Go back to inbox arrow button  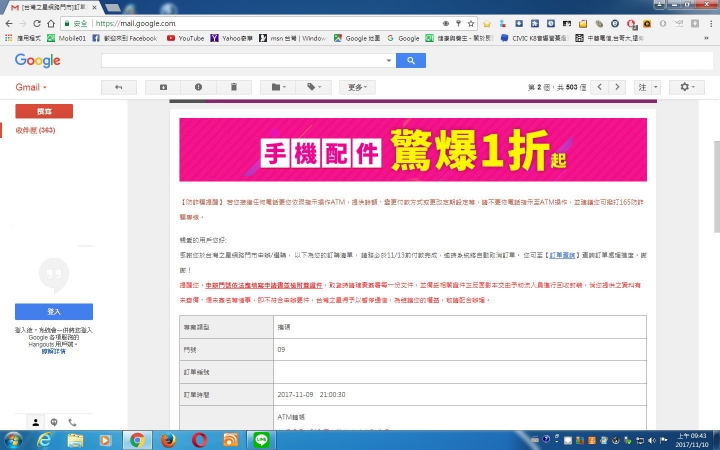click(x=118, y=87)
